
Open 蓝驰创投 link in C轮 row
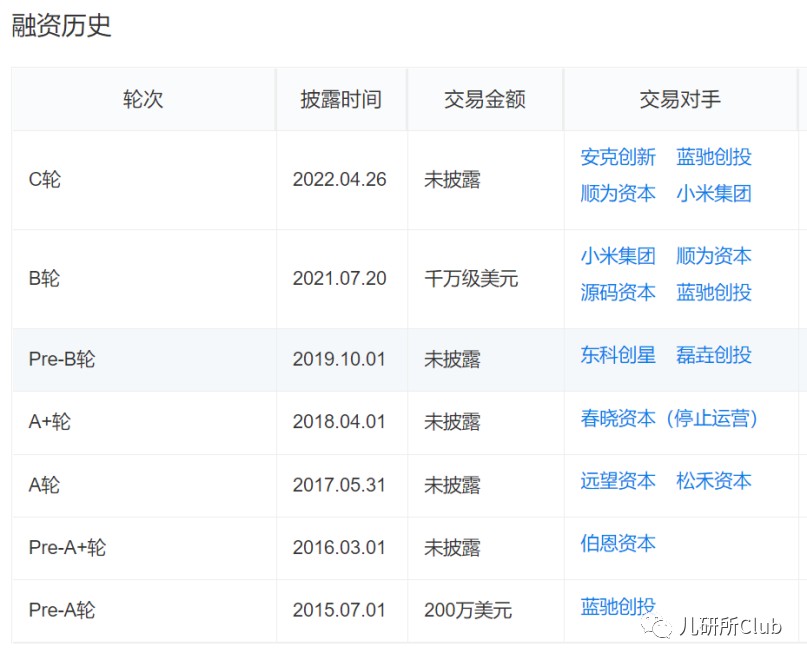[714, 157]
